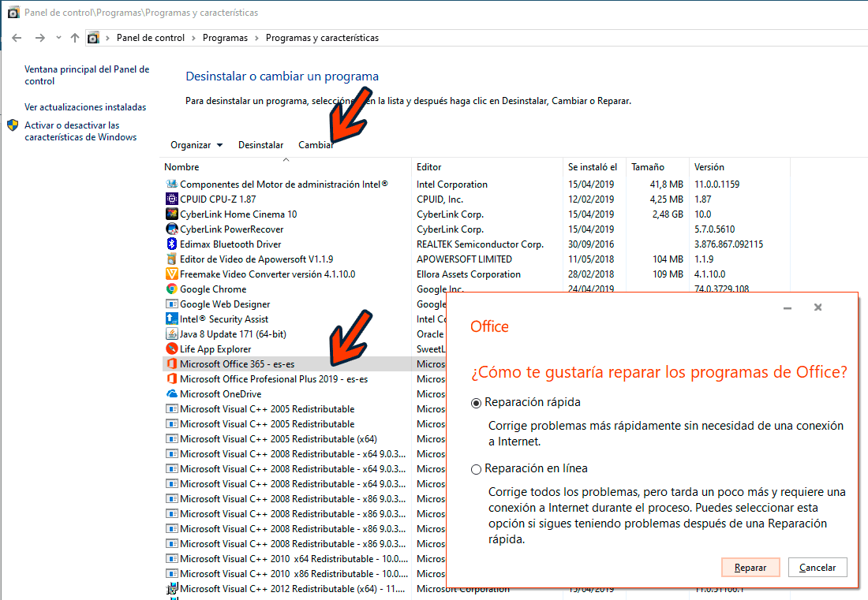This screenshot has width=868, height=600.
Task: Click the Microsoft OneDrive cloud icon
Action: pyautogui.click(x=171, y=393)
